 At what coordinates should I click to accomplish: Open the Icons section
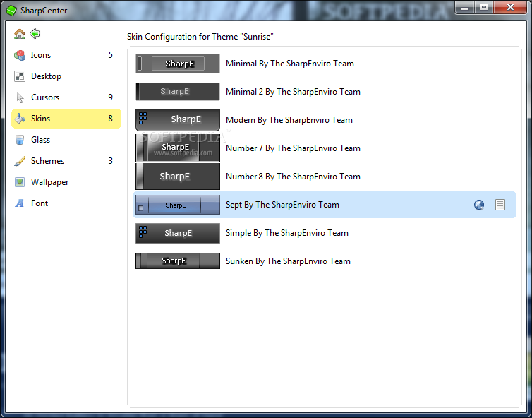[66, 55]
